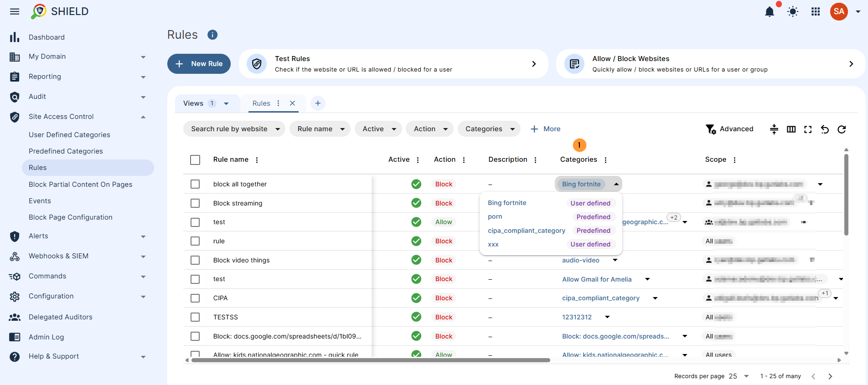Go to next page of records
This screenshot has width=868, height=385.
pyautogui.click(x=830, y=376)
